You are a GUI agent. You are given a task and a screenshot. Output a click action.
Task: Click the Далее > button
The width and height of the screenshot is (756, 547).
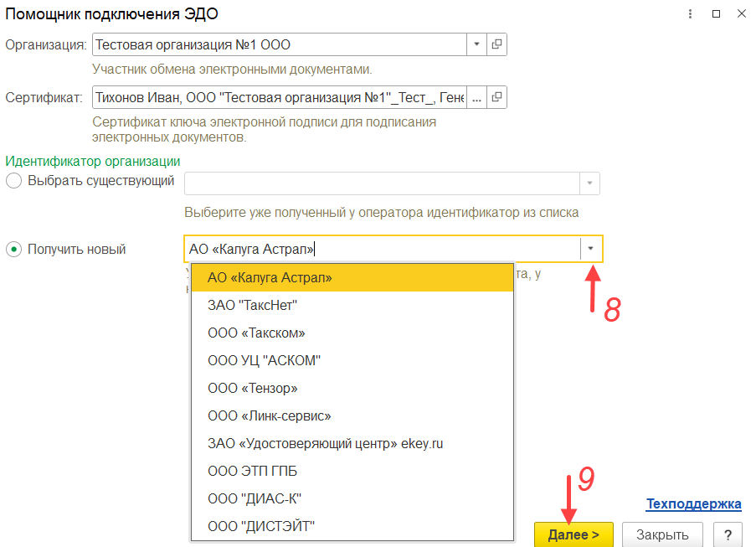(x=573, y=534)
